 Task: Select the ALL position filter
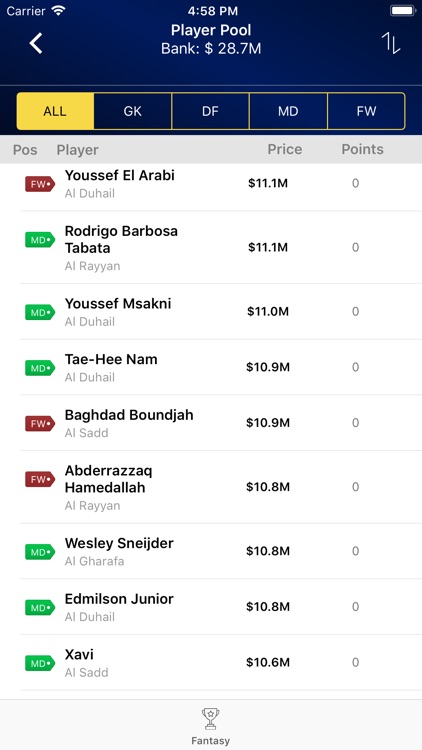55,111
